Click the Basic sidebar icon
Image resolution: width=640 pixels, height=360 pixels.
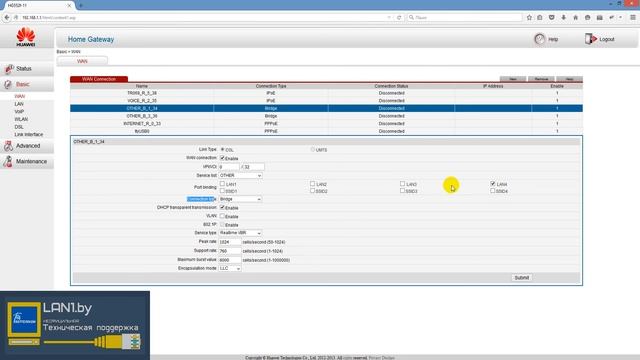point(8,84)
